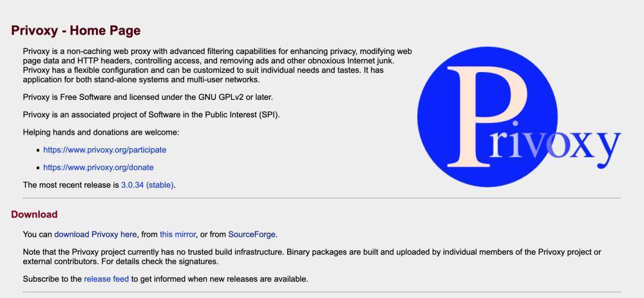The height and width of the screenshot is (298, 644).
Task: Click the bullet beside the participate link
Action: [38, 151]
